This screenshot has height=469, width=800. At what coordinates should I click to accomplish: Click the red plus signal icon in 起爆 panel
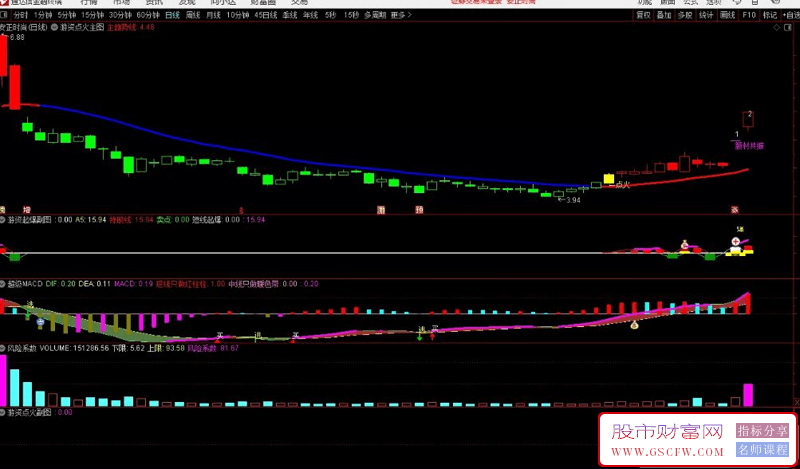[735, 242]
